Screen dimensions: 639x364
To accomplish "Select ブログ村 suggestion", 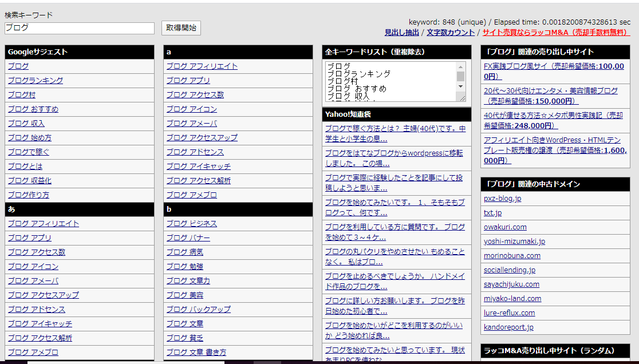I will click(22, 95).
